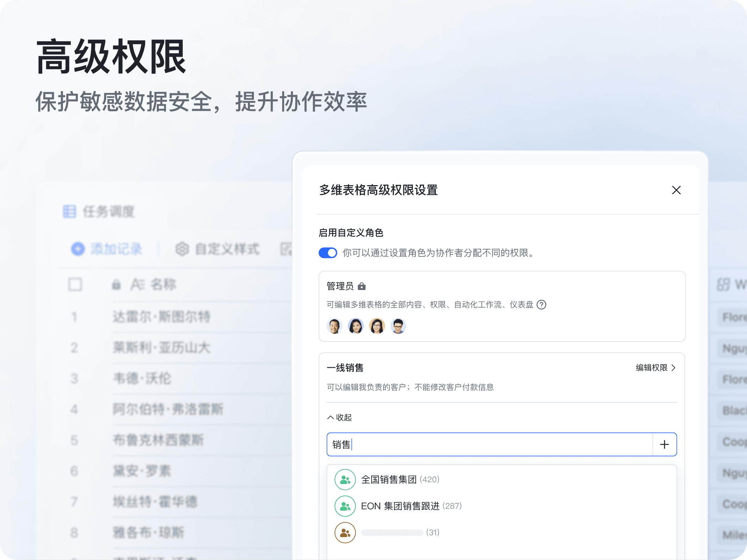The height and width of the screenshot is (560, 747).
Task: Toggle the custom roles switch
Action: click(x=328, y=253)
